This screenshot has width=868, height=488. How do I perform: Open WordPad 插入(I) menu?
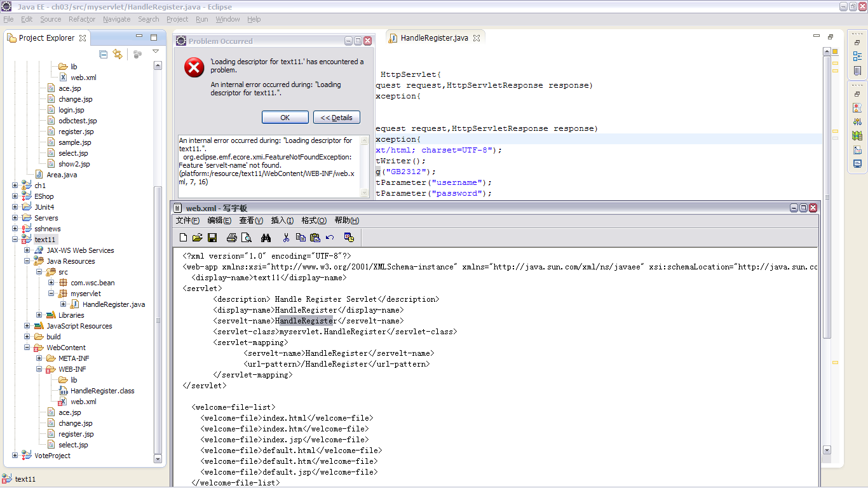[282, 220]
